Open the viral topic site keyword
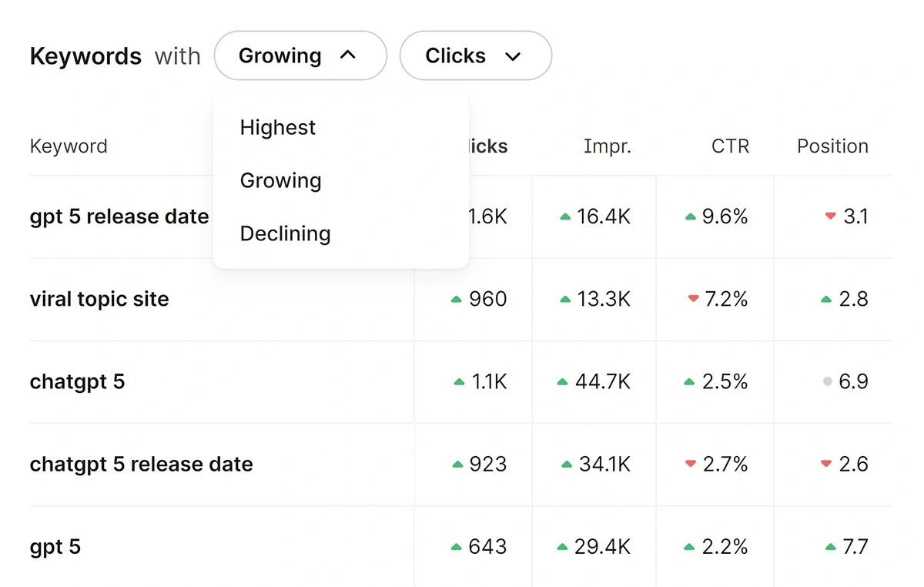924x587 pixels. [x=99, y=299]
